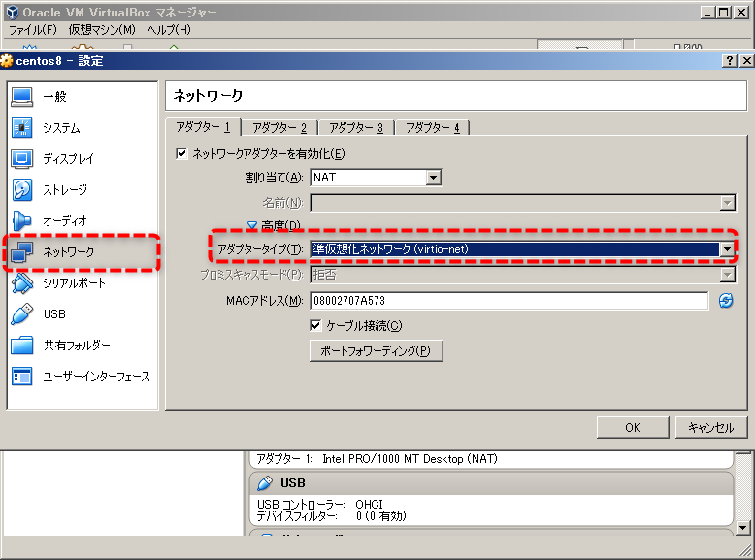Collapse the 高度 advanced section triangle
This screenshot has height=560, width=755.
point(251,225)
